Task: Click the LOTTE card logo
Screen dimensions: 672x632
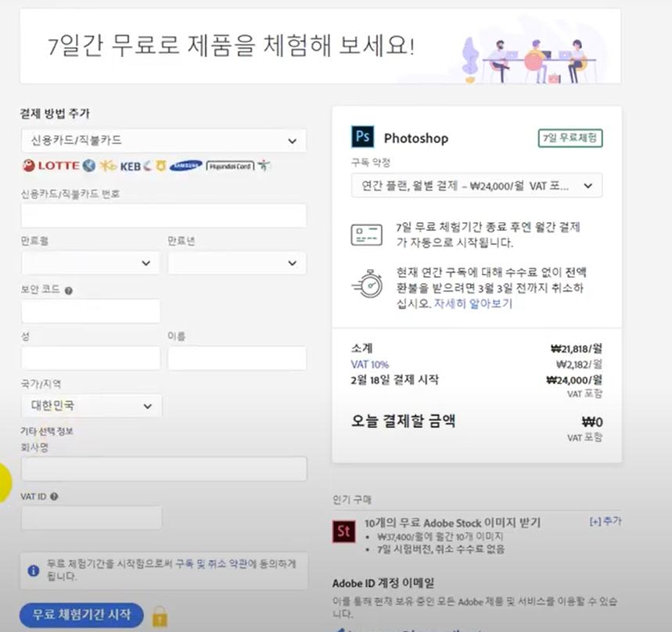Action: click(51, 166)
